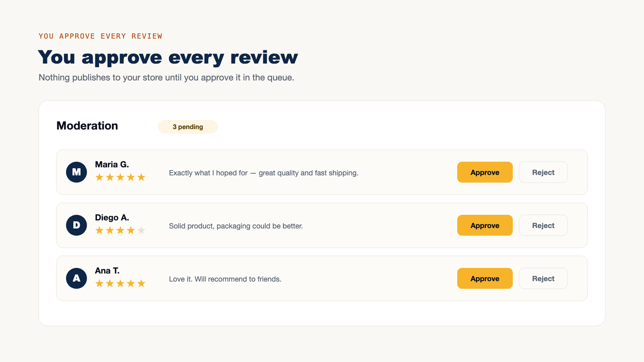Open the 3 pending badge
The image size is (644, 362).
point(188,127)
